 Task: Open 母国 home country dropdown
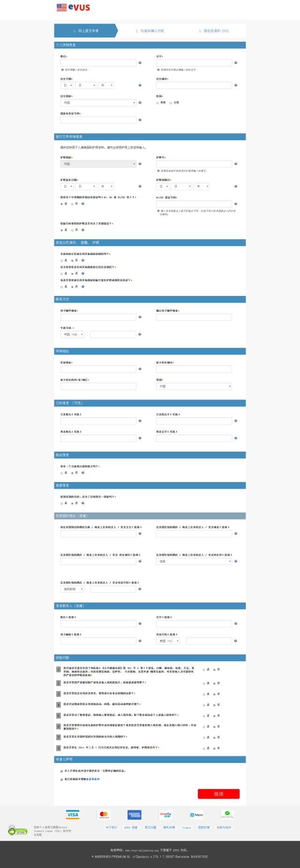[194, 386]
